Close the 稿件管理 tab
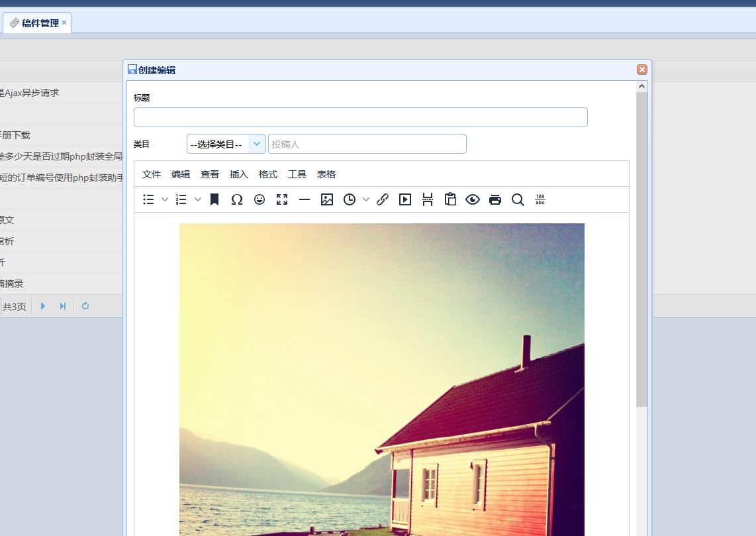 64,23
